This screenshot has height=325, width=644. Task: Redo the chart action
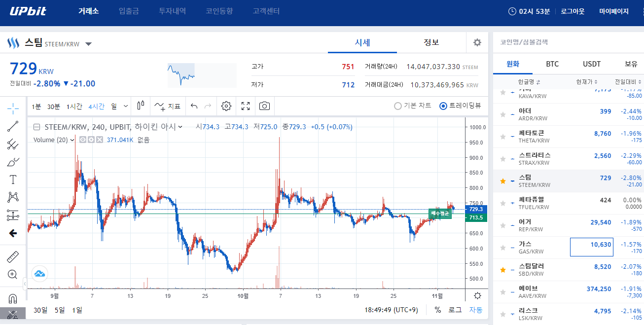pyautogui.click(x=208, y=106)
